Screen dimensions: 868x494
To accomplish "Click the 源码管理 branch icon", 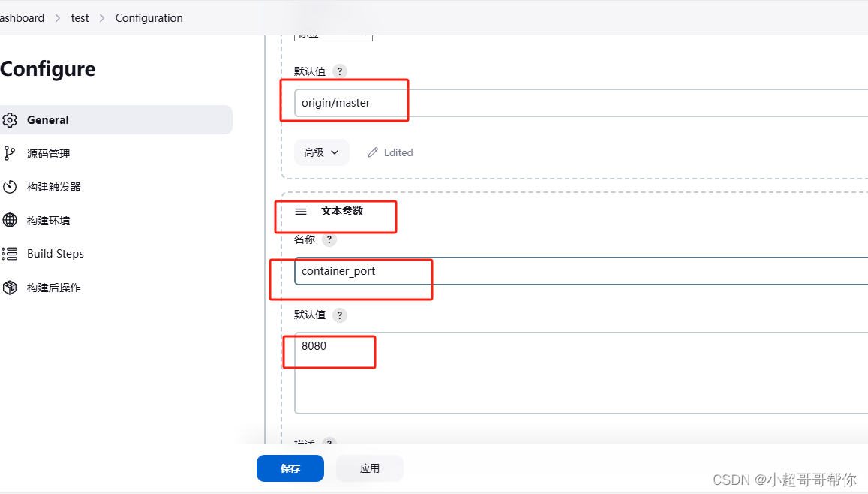I will 10,153.
